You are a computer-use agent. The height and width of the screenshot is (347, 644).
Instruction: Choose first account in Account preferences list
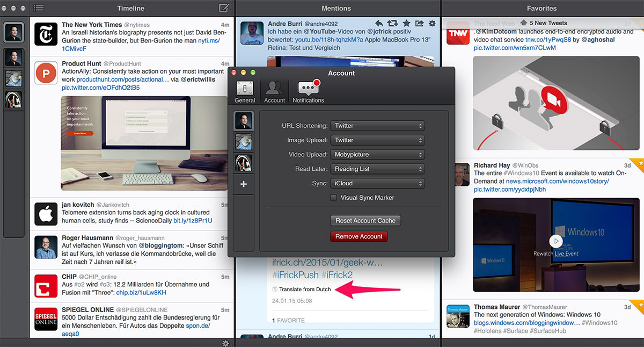(244, 120)
